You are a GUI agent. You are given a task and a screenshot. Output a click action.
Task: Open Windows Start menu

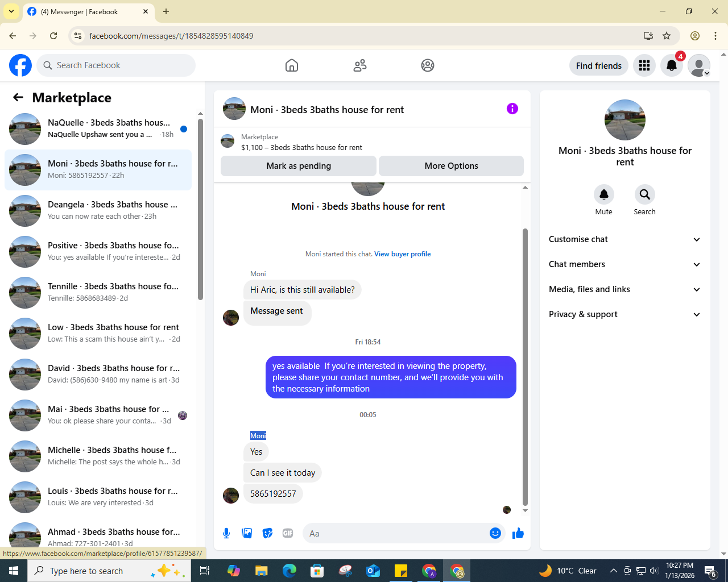(14, 571)
